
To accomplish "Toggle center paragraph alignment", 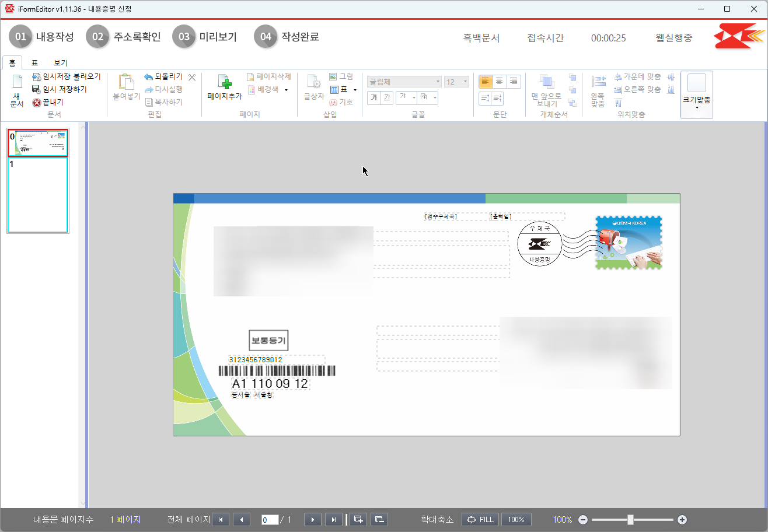I will point(500,82).
